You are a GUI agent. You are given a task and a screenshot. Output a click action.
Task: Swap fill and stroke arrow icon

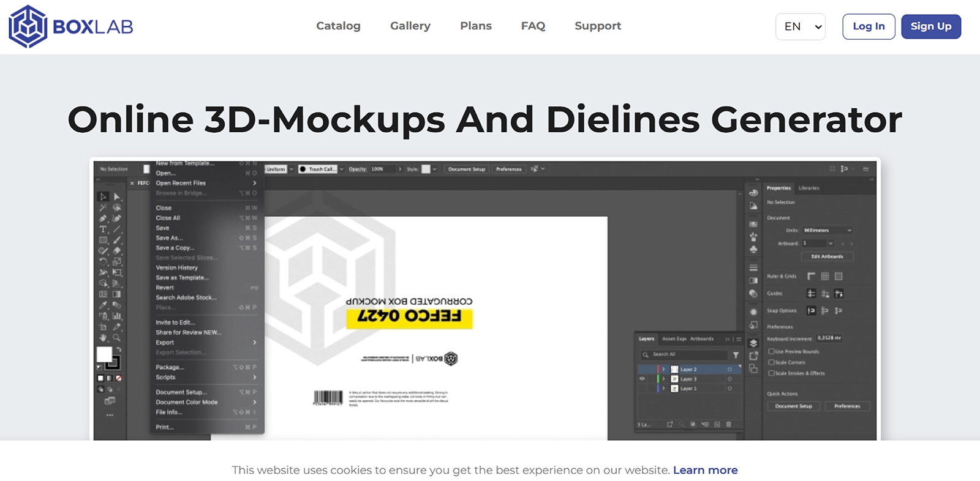(x=119, y=349)
